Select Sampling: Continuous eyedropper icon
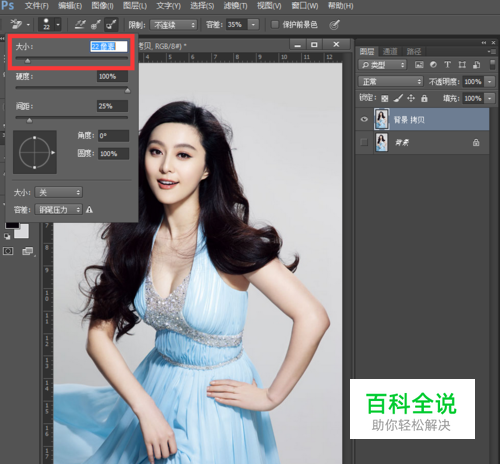The height and width of the screenshot is (464, 500). click(80, 24)
